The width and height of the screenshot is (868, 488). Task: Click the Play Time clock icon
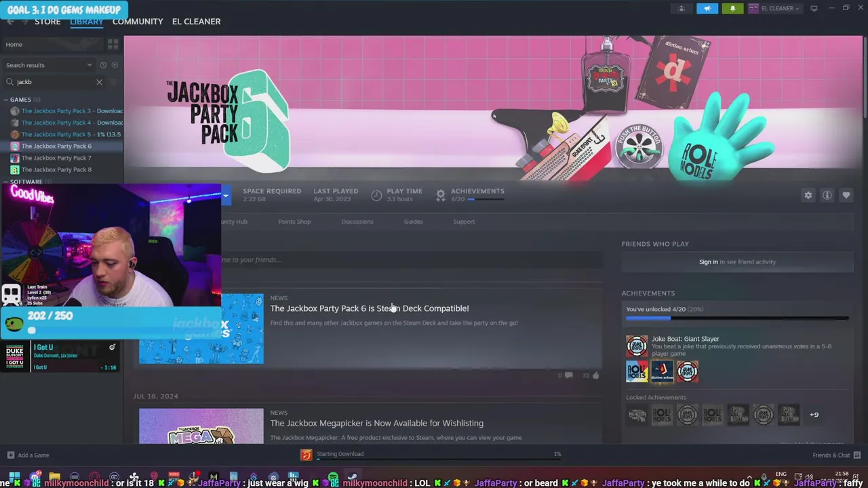[x=376, y=195]
